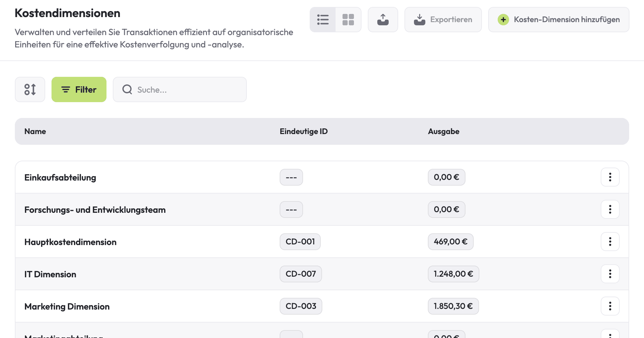Toggle the green Filter button

79,89
